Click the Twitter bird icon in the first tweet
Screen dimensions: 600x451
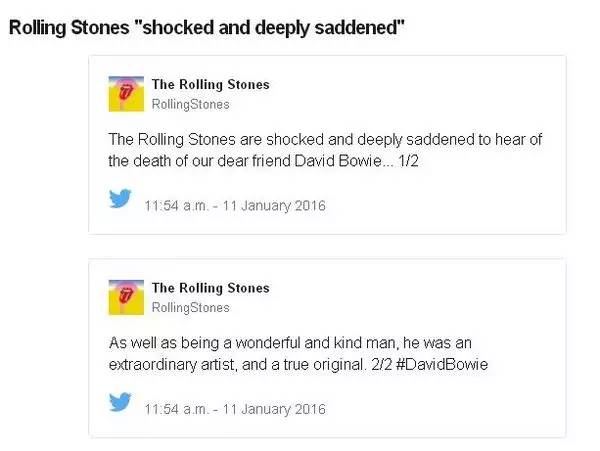point(121,200)
